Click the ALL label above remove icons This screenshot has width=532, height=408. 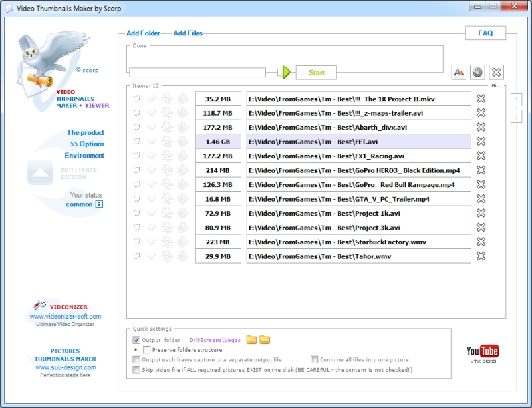point(496,86)
